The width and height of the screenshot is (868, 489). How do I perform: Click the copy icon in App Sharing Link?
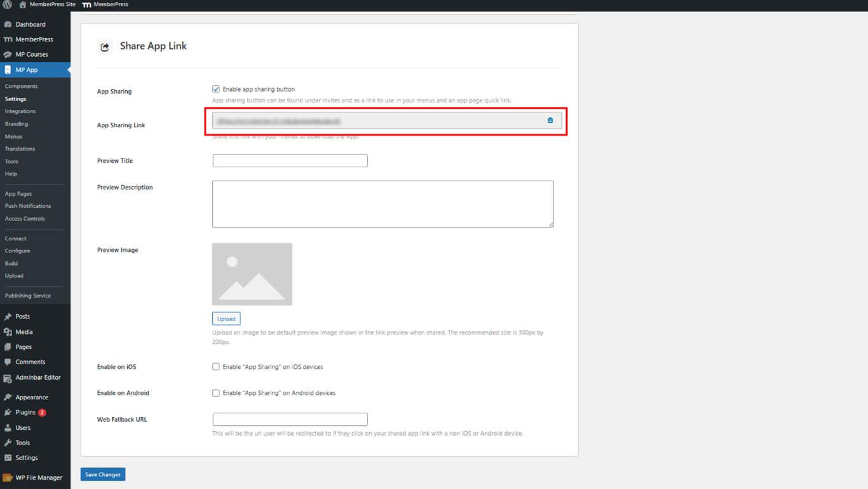point(550,120)
